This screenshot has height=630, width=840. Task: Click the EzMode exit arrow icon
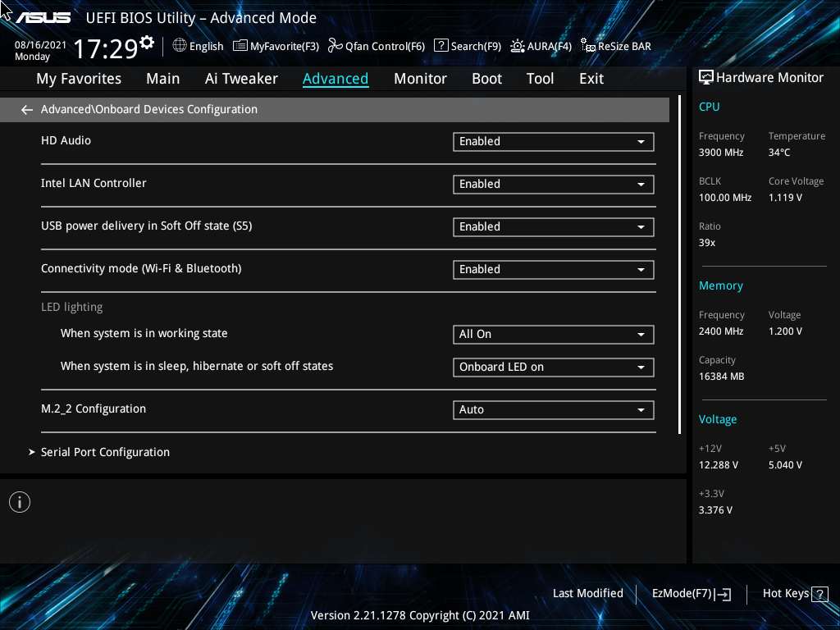pos(723,594)
